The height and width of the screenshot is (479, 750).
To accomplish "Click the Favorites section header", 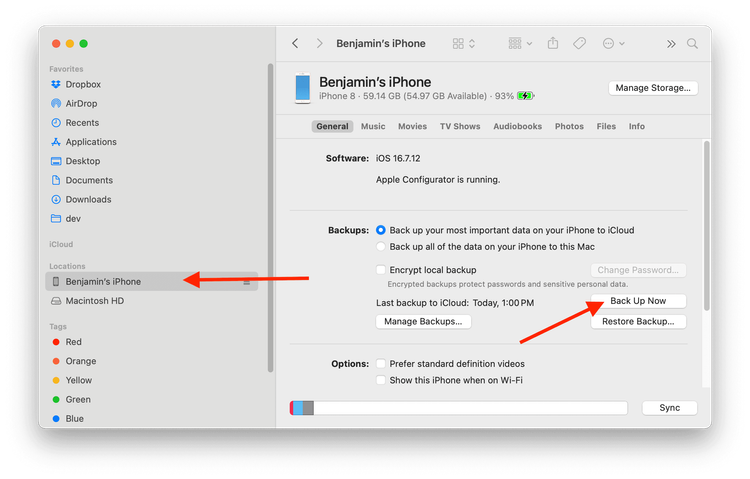I will tap(66, 69).
